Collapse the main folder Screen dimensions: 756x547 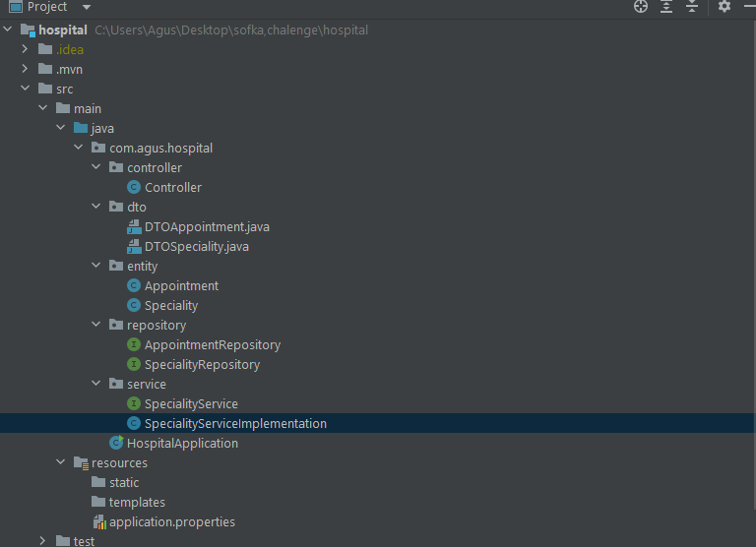click(x=43, y=108)
